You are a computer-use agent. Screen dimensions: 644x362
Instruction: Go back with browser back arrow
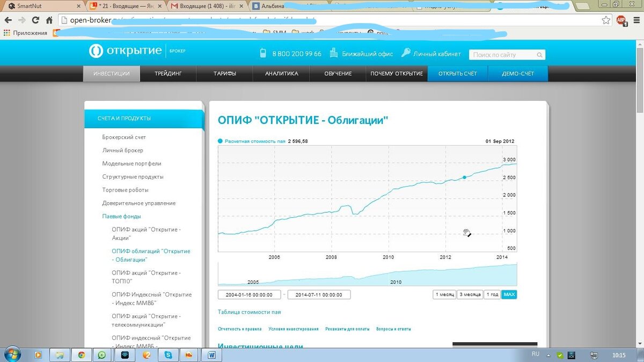point(8,20)
